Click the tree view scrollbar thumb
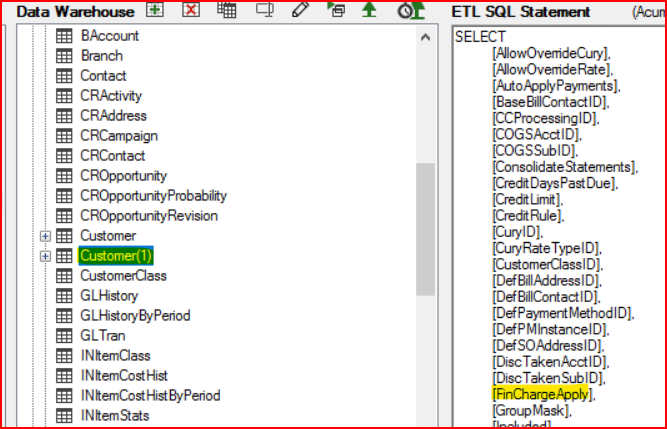 [425, 228]
